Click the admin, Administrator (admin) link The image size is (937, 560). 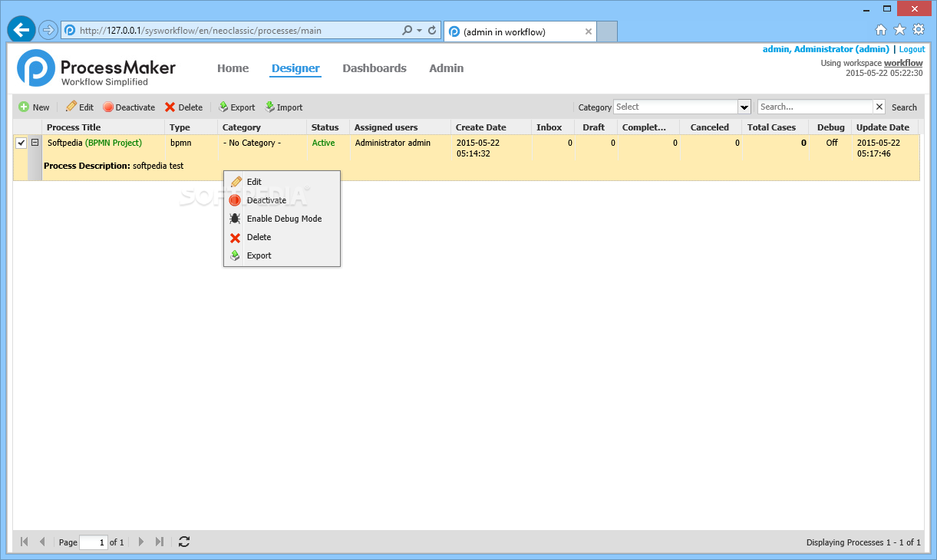click(x=826, y=49)
